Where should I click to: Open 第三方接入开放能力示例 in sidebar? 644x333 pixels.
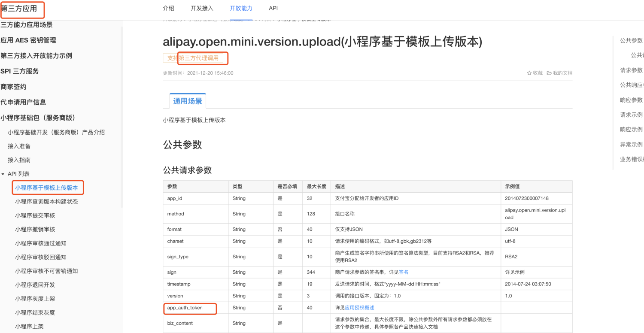coord(36,56)
